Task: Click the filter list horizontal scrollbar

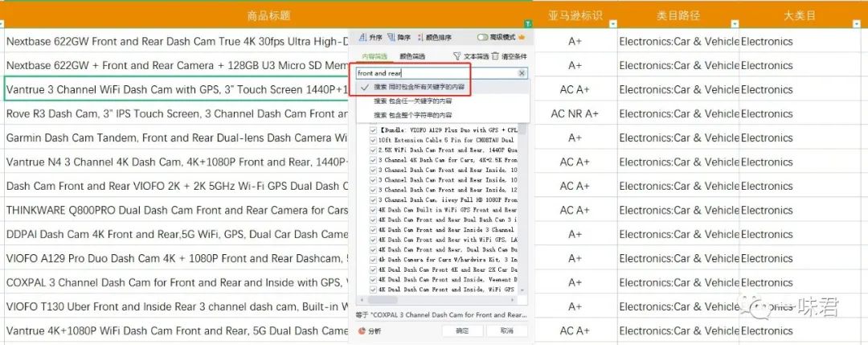Action: (436, 300)
